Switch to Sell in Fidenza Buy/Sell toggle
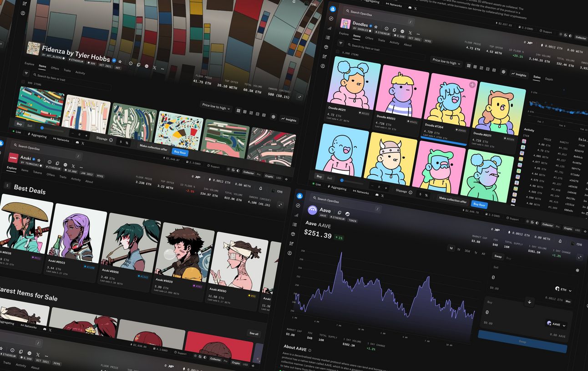Image resolution: width=588 pixels, height=371 pixels. click(30, 125)
